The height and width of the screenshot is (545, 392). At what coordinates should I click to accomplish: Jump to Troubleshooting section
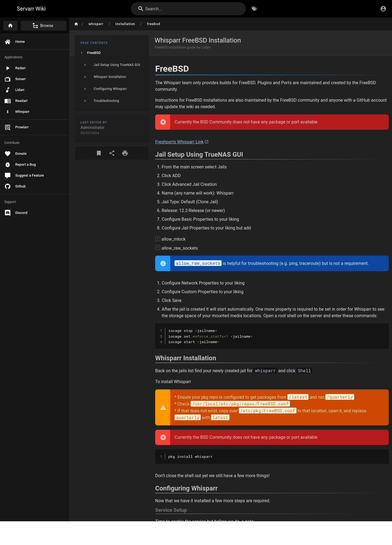[x=106, y=101]
